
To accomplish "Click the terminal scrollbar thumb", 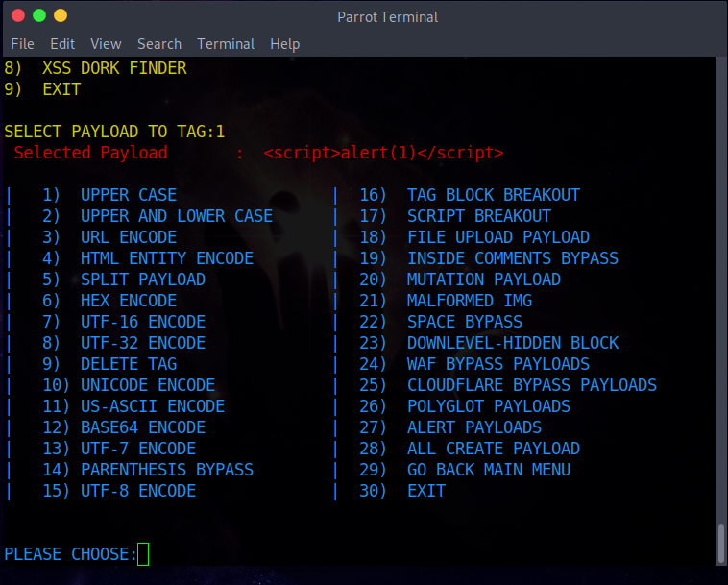I will [x=720, y=544].
